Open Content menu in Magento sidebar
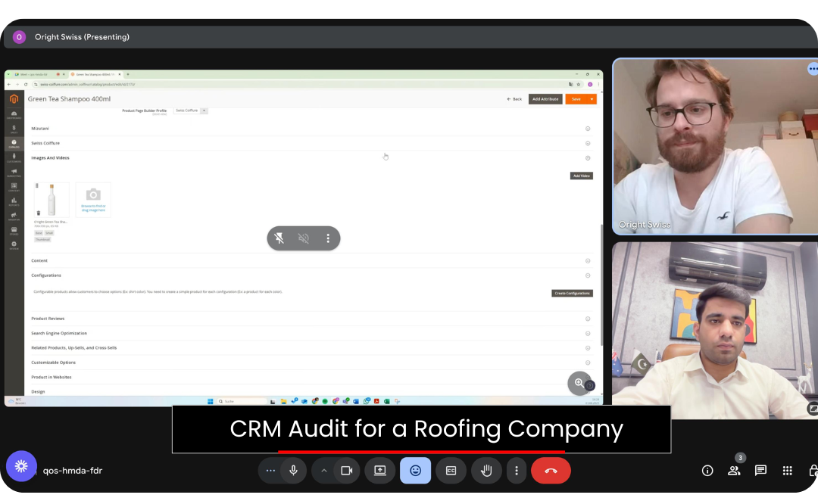Screen dimensions: 818x504 point(14,187)
